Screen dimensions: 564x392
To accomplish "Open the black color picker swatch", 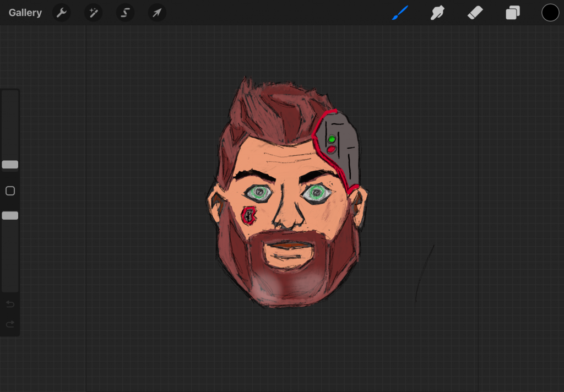I will coord(550,13).
